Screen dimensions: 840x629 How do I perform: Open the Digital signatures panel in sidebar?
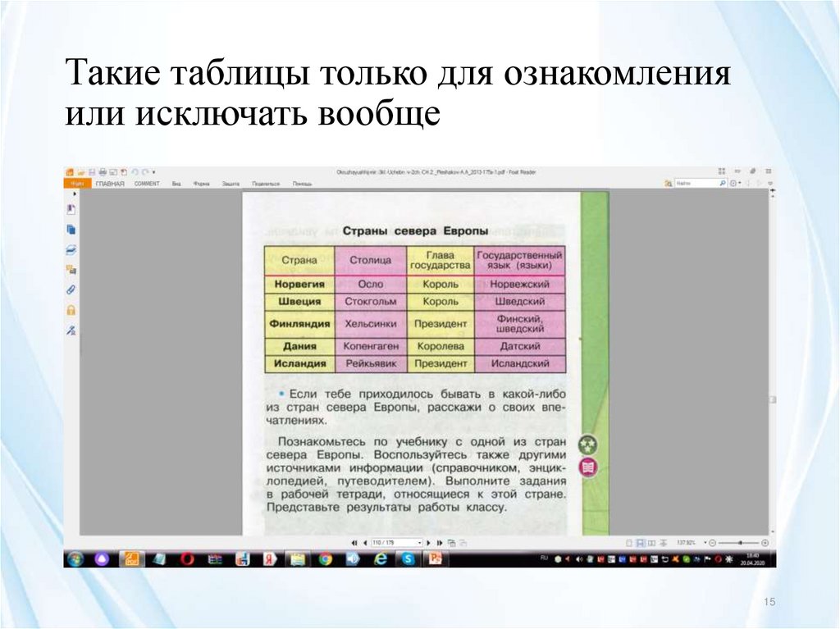(x=71, y=330)
